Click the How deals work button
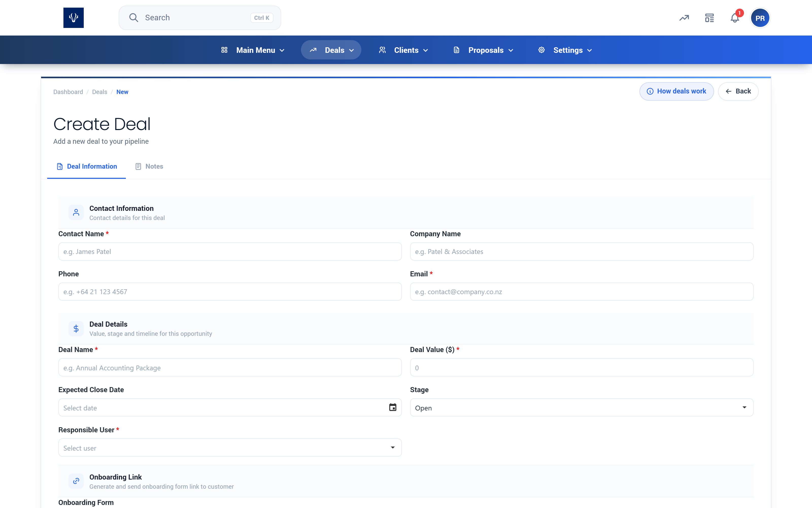 tap(676, 91)
